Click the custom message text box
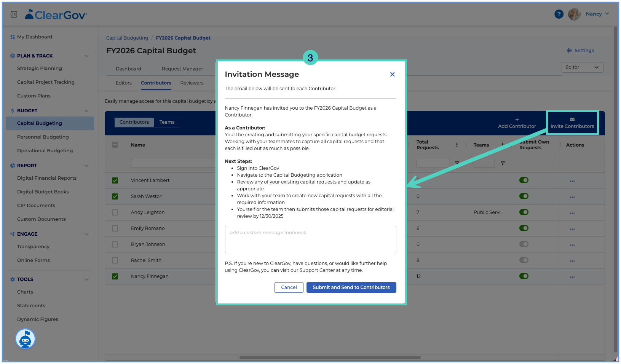621x364 pixels. click(310, 239)
